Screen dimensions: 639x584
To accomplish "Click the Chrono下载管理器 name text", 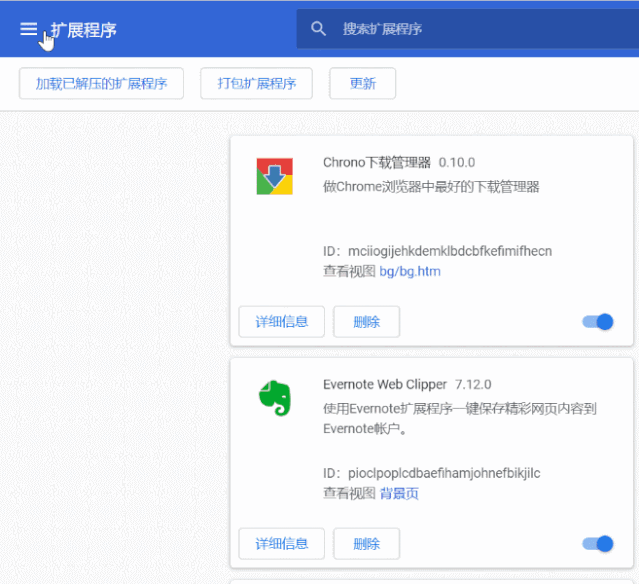I will pos(377,163).
